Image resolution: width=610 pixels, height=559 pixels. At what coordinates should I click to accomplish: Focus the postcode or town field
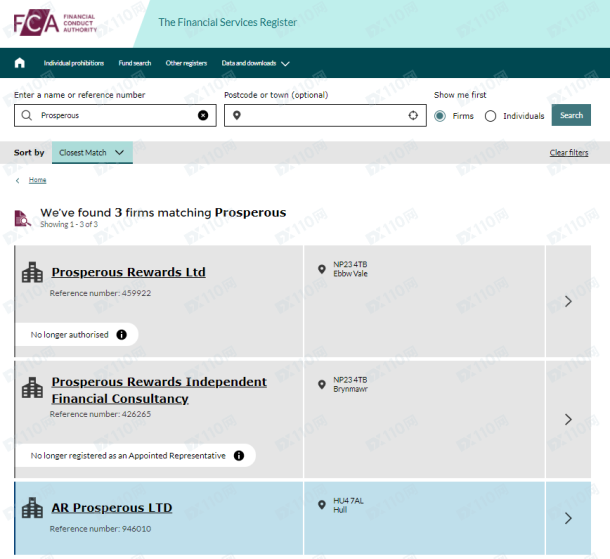tap(325, 115)
